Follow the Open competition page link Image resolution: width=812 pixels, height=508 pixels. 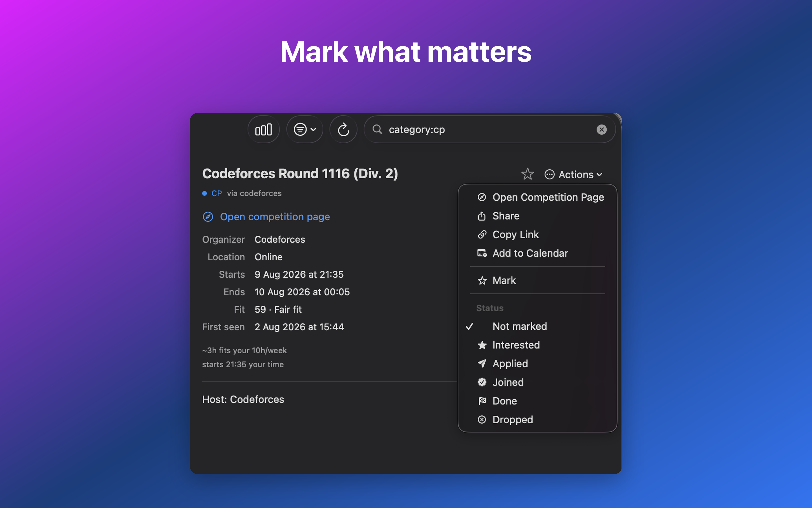(266, 217)
